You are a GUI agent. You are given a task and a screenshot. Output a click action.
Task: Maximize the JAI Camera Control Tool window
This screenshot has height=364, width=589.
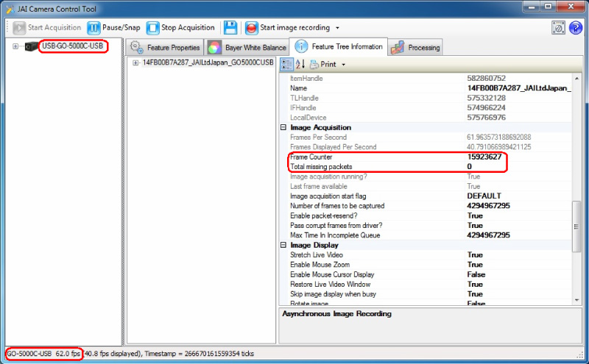pyautogui.click(x=549, y=7)
